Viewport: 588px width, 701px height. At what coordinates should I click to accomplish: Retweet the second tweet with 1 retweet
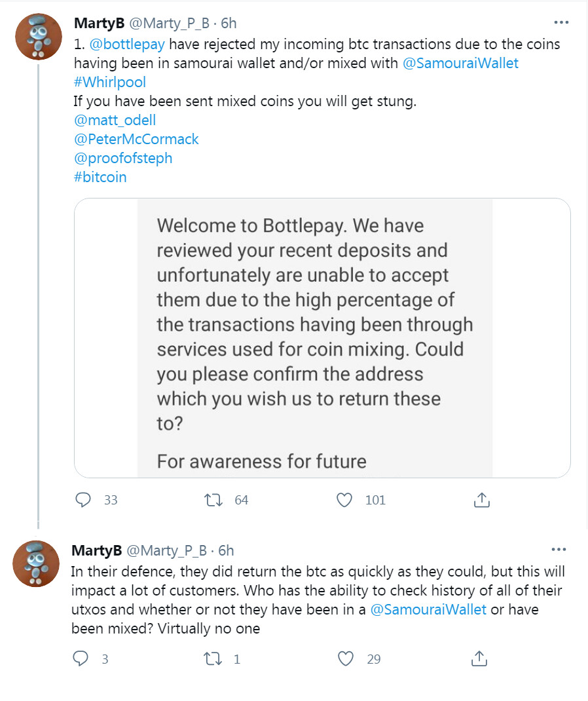click(213, 658)
